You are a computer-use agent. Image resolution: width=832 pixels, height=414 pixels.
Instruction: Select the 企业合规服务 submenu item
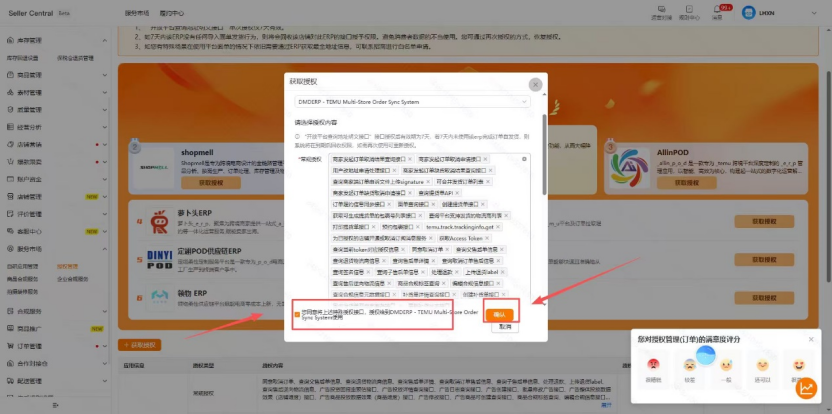(x=73, y=279)
